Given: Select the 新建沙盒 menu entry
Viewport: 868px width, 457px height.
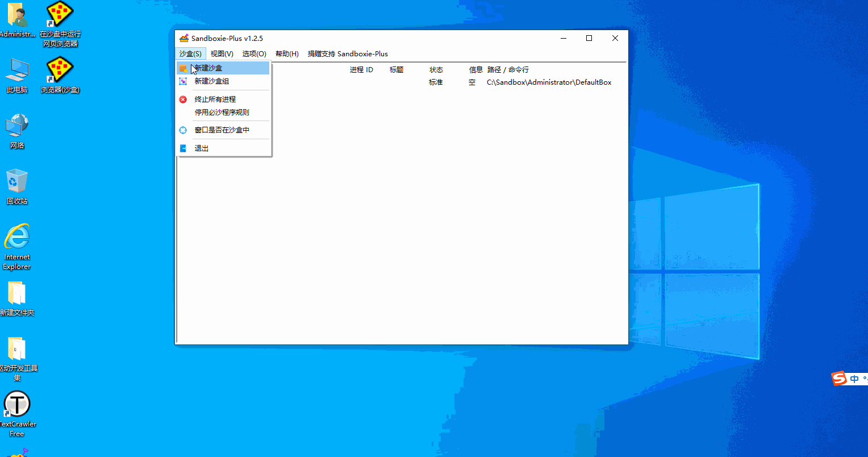Looking at the screenshot, I should click(x=223, y=68).
